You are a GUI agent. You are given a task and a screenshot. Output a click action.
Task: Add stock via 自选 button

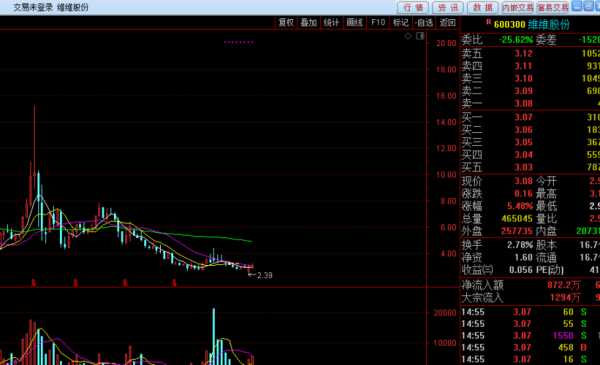tap(424, 23)
